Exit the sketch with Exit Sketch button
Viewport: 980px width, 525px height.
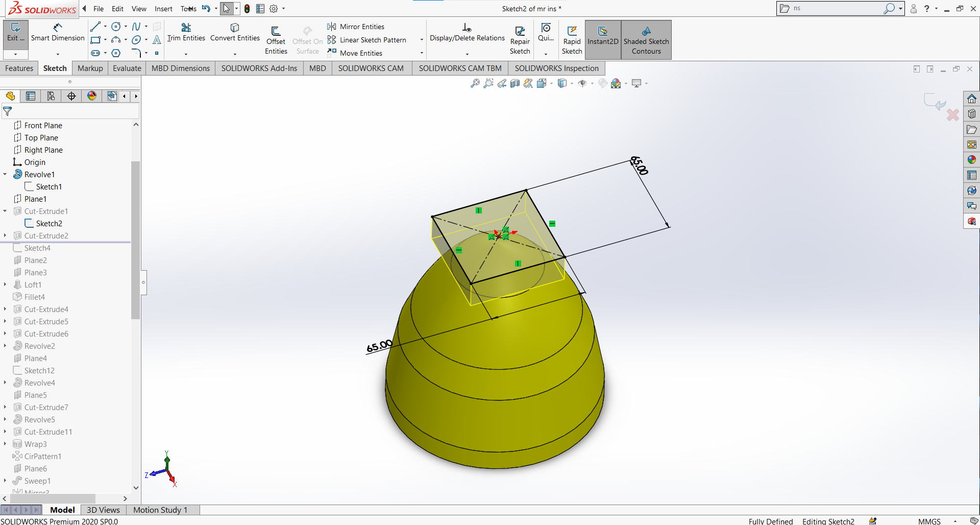point(16,34)
